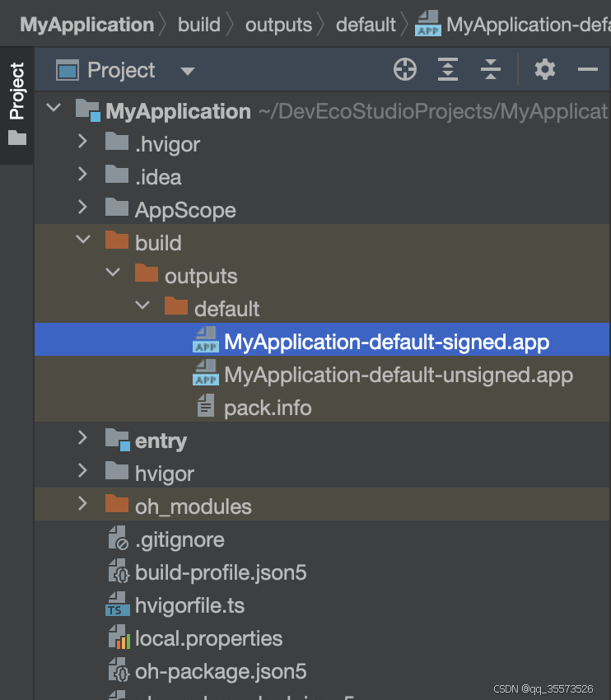Select the AppScope folder name
Viewport: 611px width, 700px height.
[185, 210]
